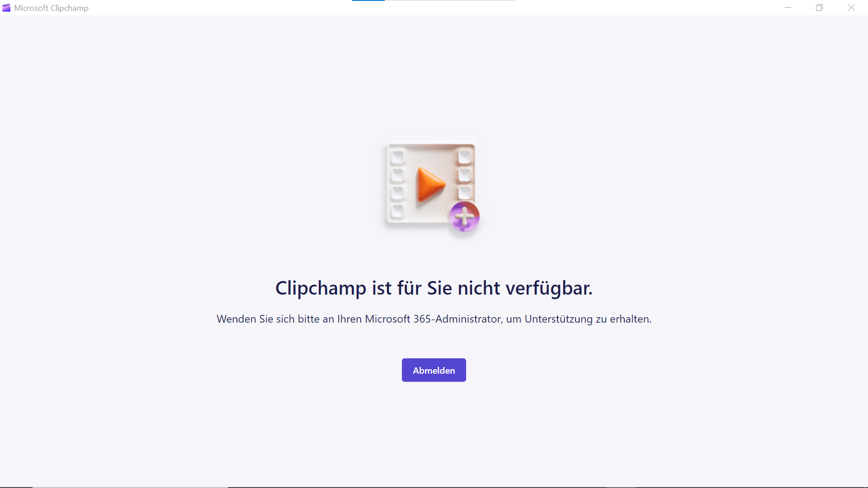Click the Abmelden button

tap(434, 370)
